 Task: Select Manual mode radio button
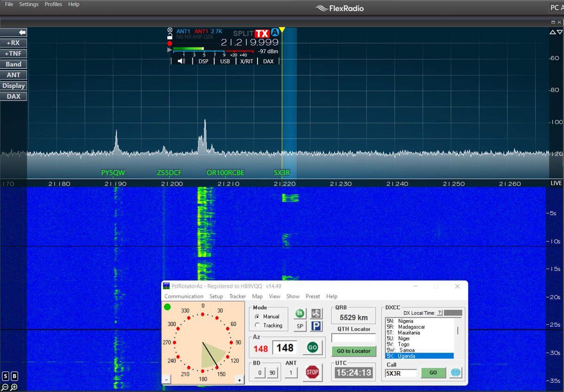pyautogui.click(x=257, y=316)
